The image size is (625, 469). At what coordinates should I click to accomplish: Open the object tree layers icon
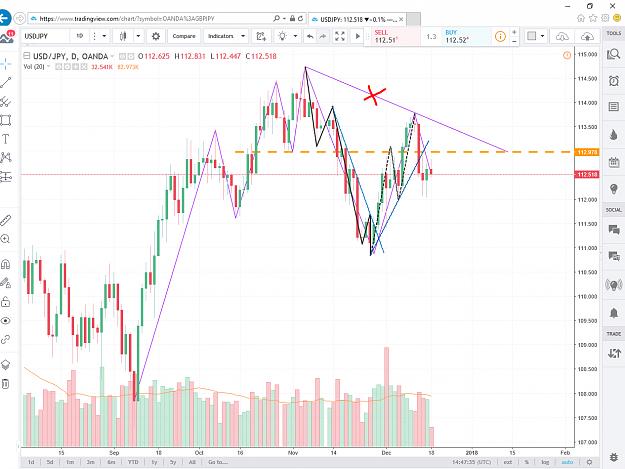click(x=6, y=364)
